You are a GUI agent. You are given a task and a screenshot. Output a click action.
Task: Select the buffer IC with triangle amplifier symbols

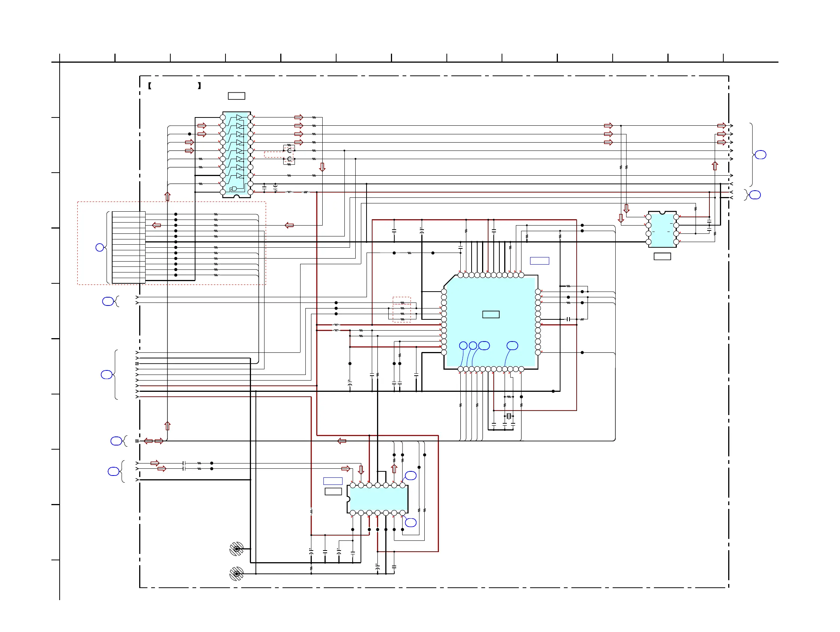236,155
